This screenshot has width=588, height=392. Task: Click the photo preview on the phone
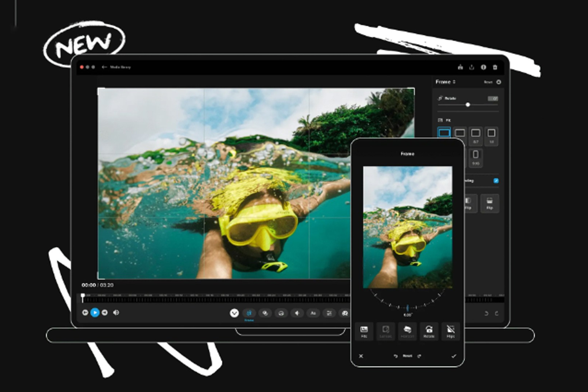(408, 227)
